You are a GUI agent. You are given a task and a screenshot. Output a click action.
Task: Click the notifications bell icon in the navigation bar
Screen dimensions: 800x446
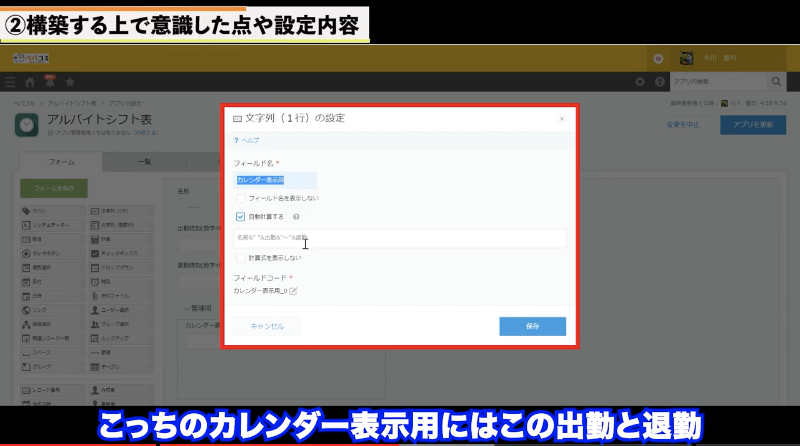[x=49, y=81]
